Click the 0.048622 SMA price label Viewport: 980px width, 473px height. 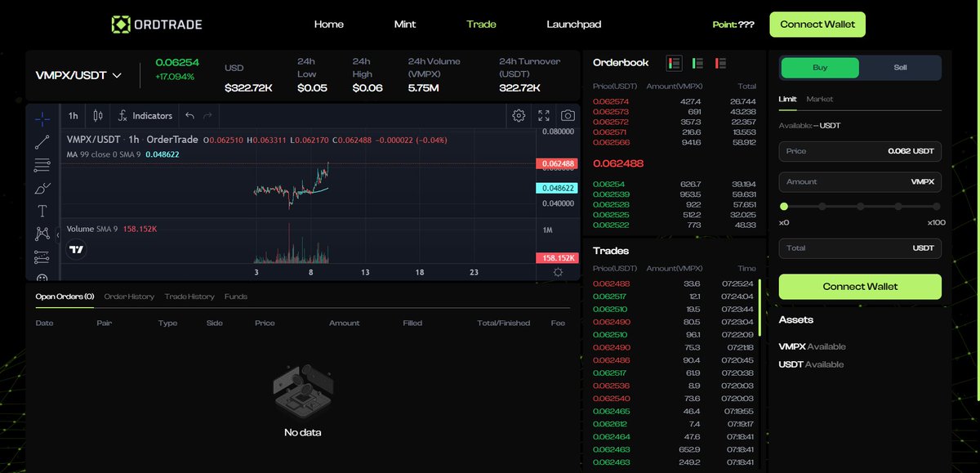click(x=556, y=188)
